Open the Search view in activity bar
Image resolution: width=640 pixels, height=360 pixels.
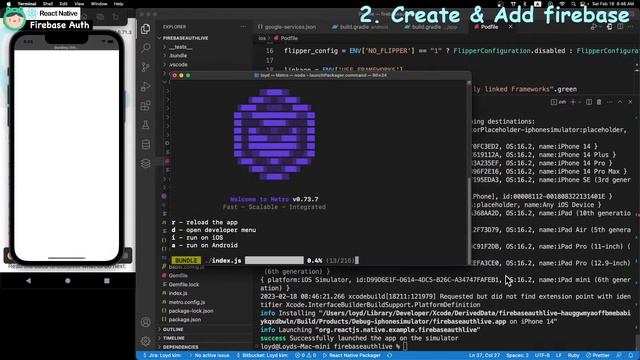pos(145,48)
